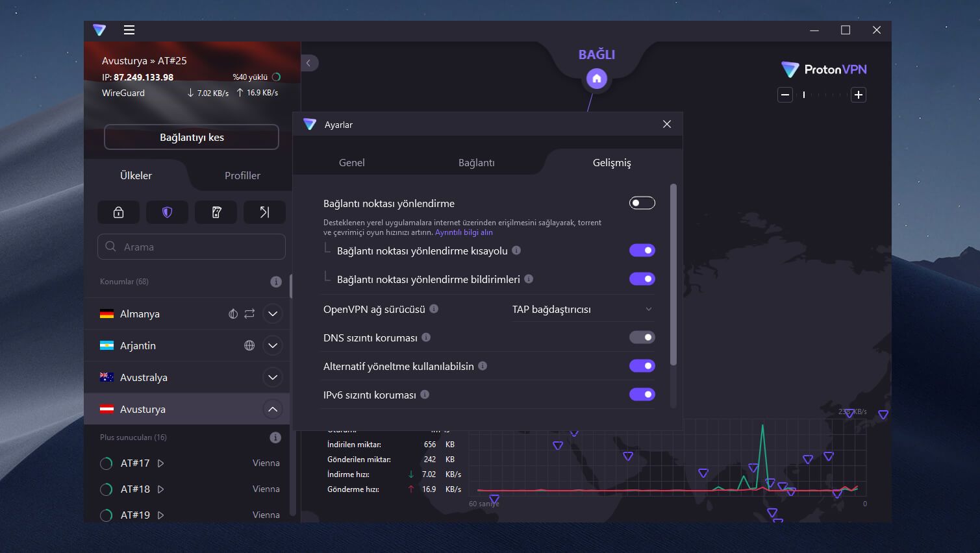The width and height of the screenshot is (980, 553).
Task: Zoom in the map with plus button
Action: (x=859, y=95)
